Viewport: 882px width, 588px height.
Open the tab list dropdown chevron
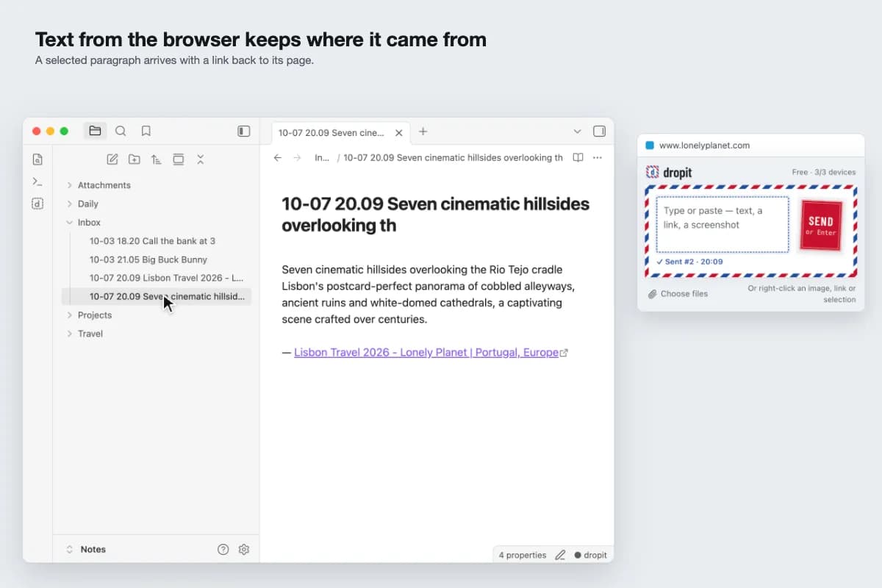tap(577, 132)
